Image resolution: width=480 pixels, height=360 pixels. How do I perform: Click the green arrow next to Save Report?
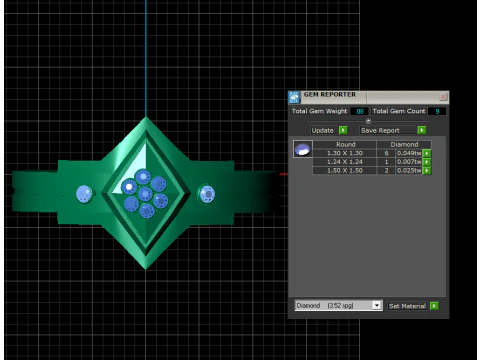coord(422,130)
